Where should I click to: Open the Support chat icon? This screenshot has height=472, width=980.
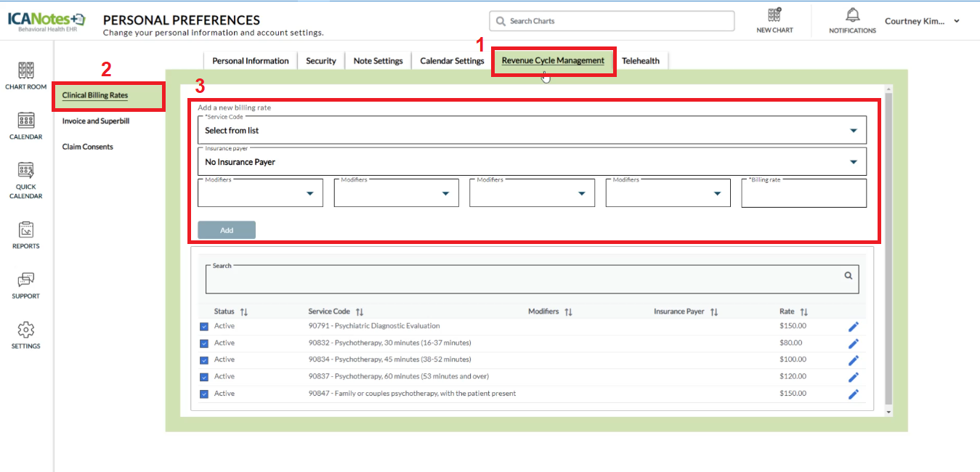[26, 280]
